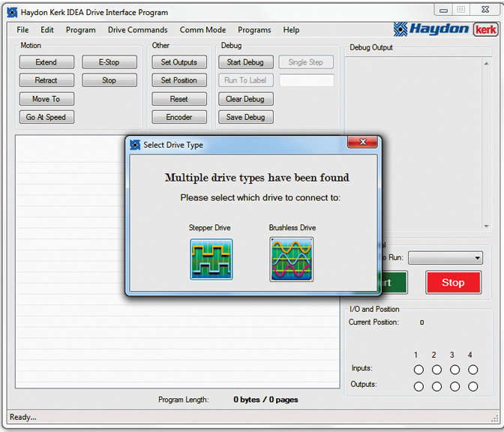The height and width of the screenshot is (432, 504).
Task: Open the Drive Commands menu
Action: (137, 30)
